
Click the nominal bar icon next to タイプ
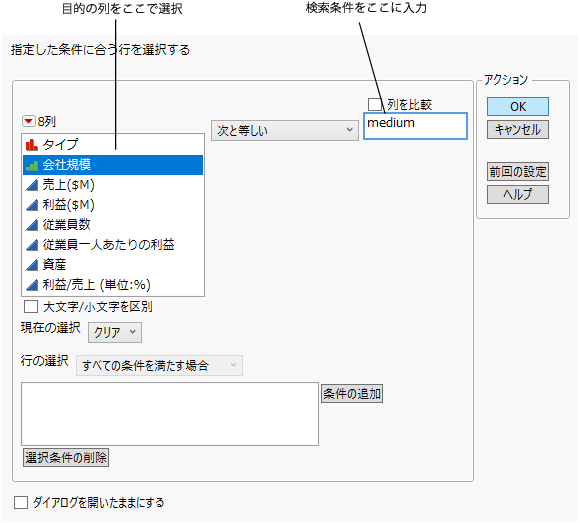tap(32, 145)
